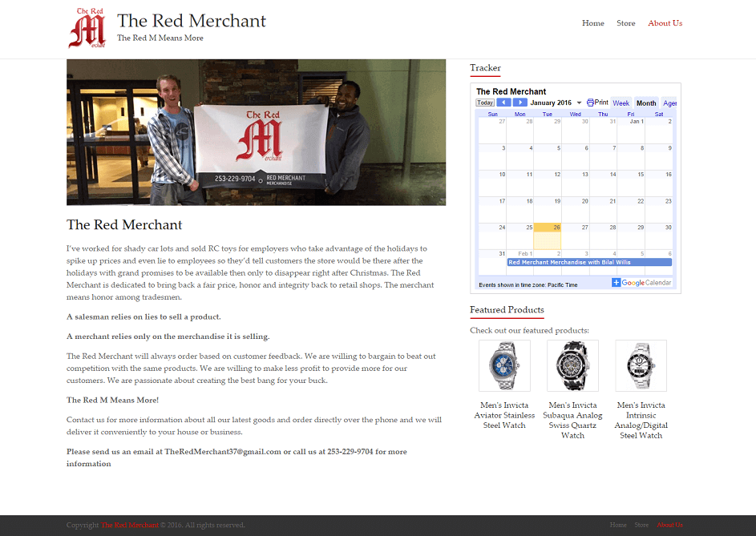Click 'The Red M Means More' tagline
756x536 pixels.
pos(160,38)
